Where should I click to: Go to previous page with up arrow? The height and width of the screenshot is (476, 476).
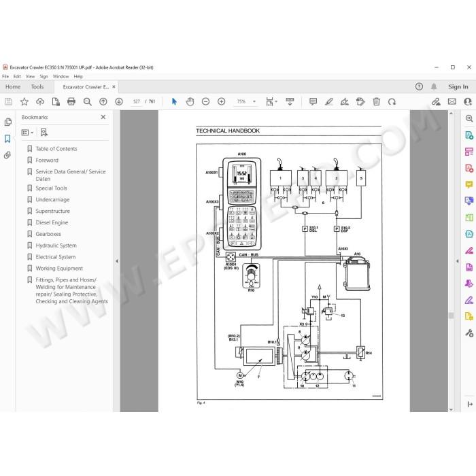click(103, 102)
